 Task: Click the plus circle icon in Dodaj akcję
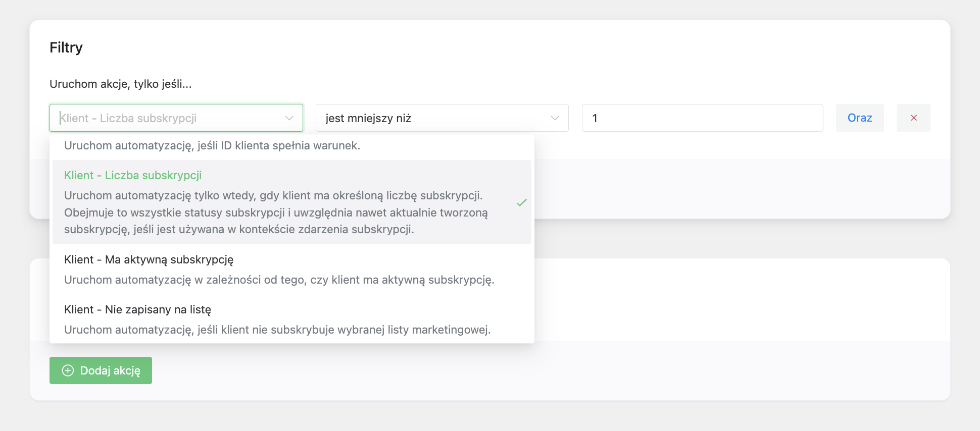[x=68, y=370]
